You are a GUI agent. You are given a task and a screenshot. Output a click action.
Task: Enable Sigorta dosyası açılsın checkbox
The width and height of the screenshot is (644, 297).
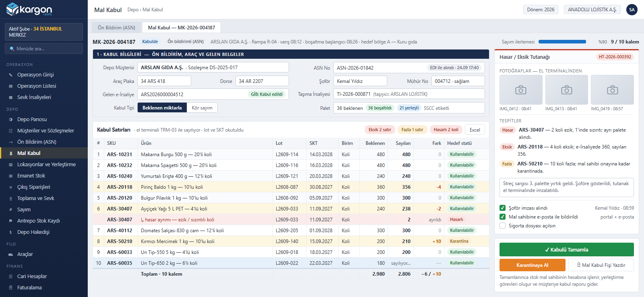point(502,226)
